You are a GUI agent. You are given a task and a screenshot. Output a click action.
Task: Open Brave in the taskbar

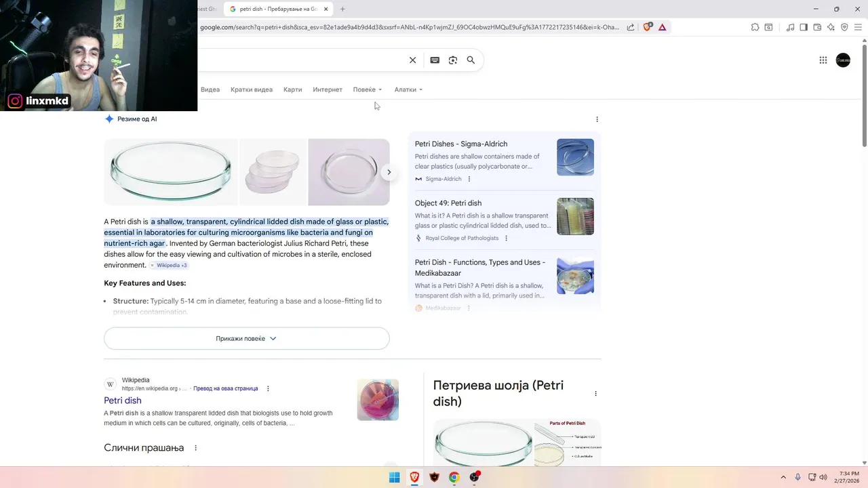(414, 477)
